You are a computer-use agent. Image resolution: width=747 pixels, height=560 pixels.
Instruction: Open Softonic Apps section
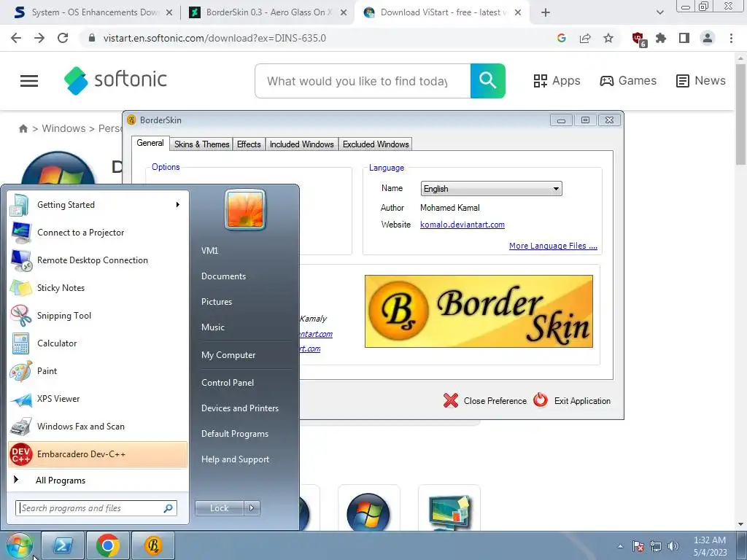557,81
